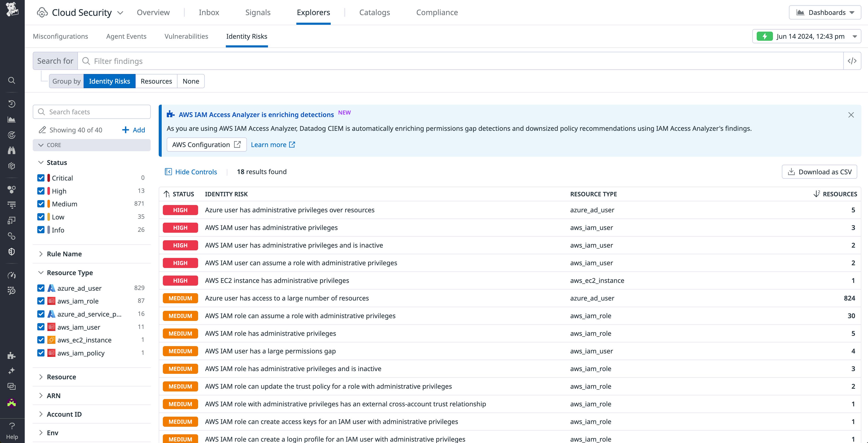Collapse the Resource Type facet
Screen dimensions: 868x443
41,273
